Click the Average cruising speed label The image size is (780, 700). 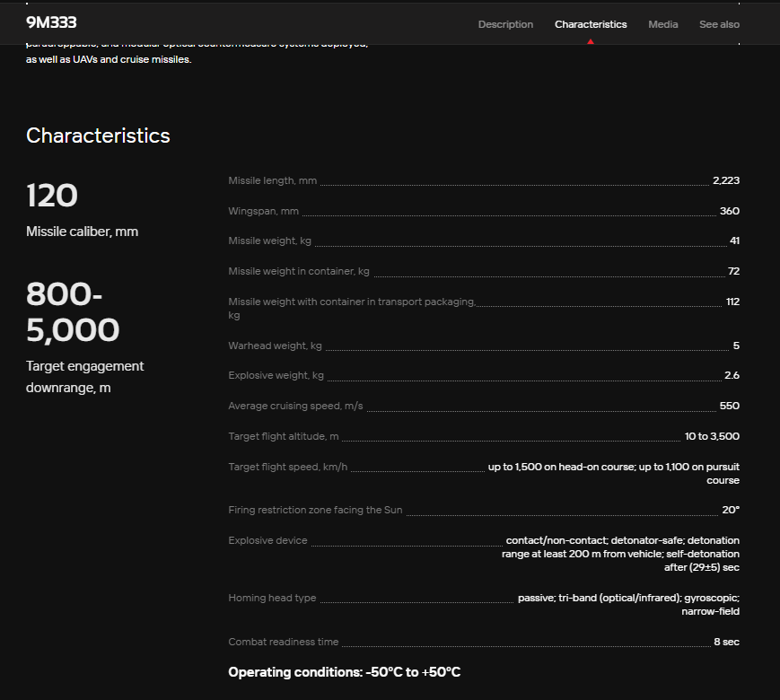tap(295, 406)
